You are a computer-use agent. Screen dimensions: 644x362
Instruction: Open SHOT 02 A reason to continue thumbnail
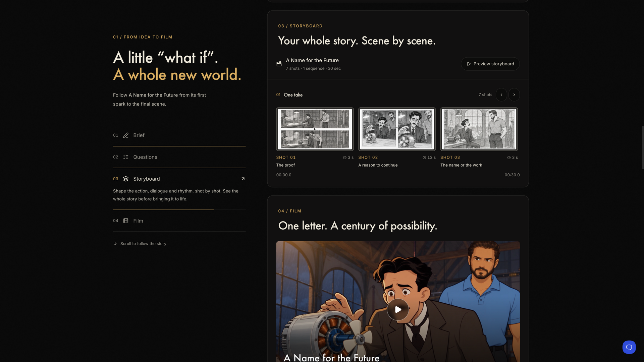pos(397,129)
